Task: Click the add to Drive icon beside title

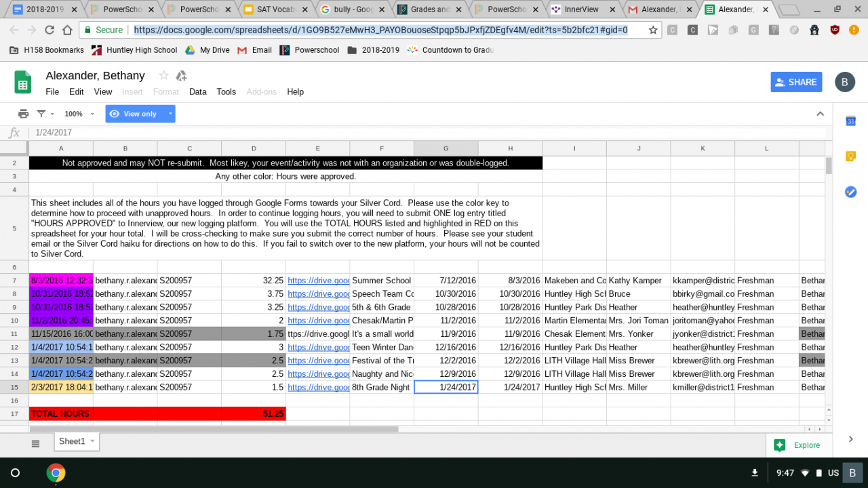Action: (x=181, y=76)
